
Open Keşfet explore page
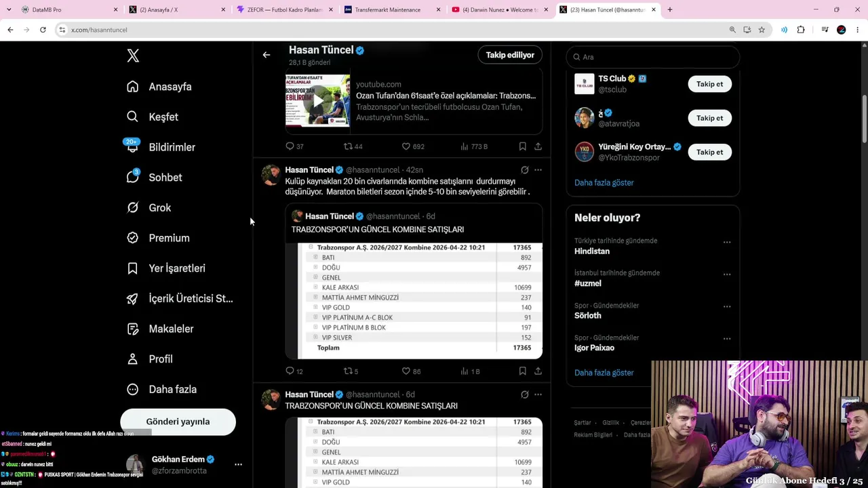pyautogui.click(x=153, y=117)
